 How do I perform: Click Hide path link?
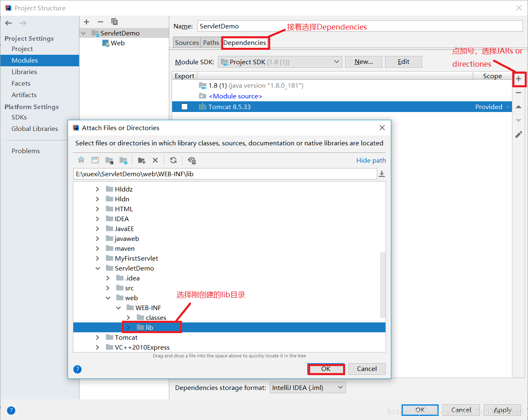point(371,160)
